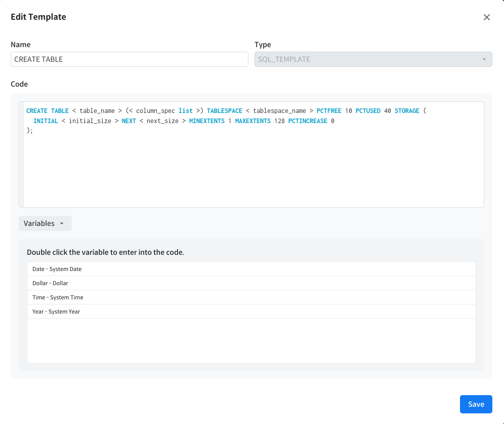Place cursor on the TABLESPACE keyword
The height and width of the screenshot is (424, 504).
(224, 111)
